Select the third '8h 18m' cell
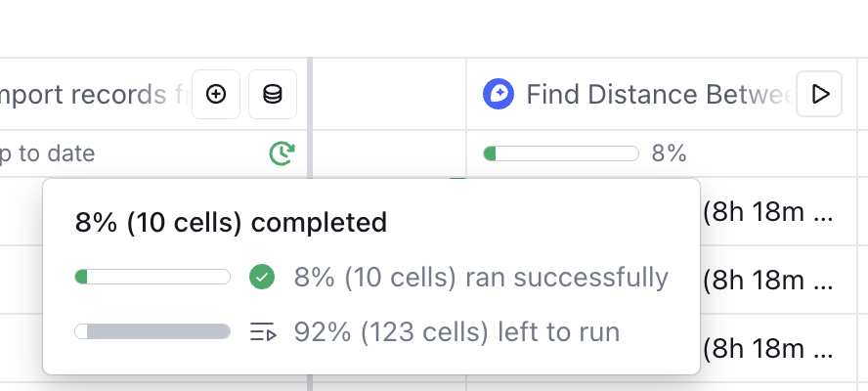Screen dimensions: 868x391 tap(772, 349)
